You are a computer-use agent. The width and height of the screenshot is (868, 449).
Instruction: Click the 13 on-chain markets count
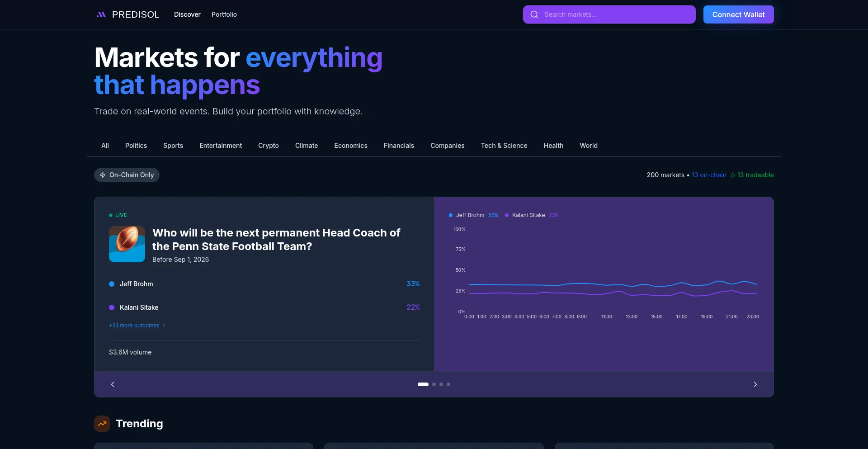(x=709, y=175)
